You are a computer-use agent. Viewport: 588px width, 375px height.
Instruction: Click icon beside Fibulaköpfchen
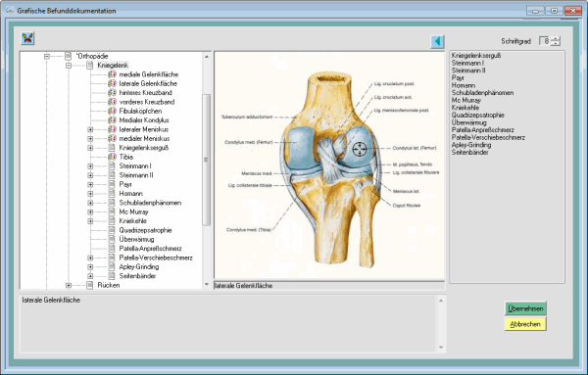(112, 111)
